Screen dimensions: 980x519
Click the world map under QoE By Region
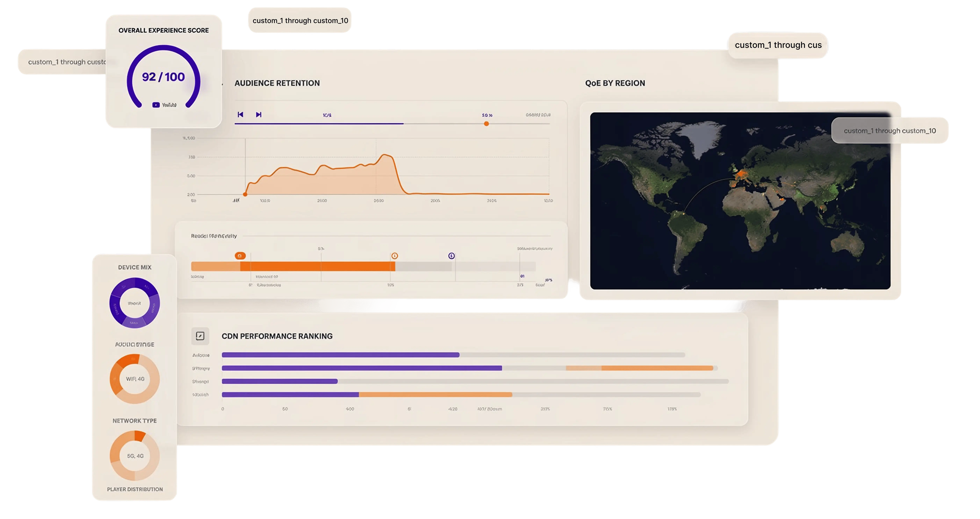coord(740,201)
